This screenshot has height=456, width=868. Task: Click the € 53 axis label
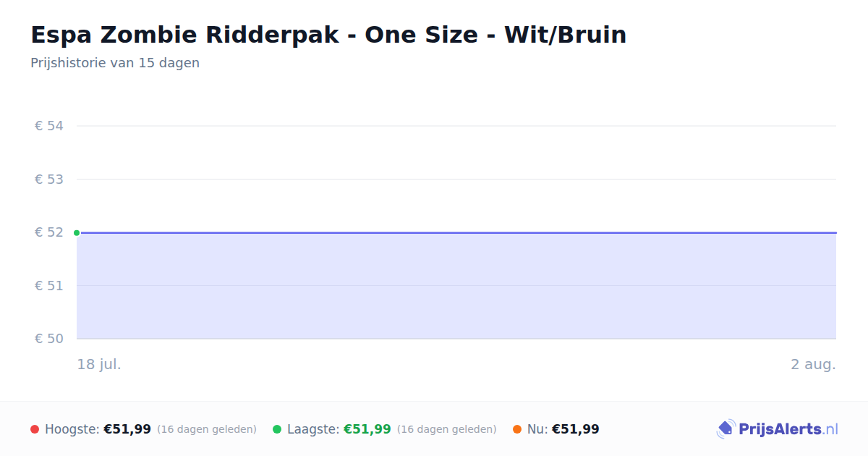tap(49, 179)
